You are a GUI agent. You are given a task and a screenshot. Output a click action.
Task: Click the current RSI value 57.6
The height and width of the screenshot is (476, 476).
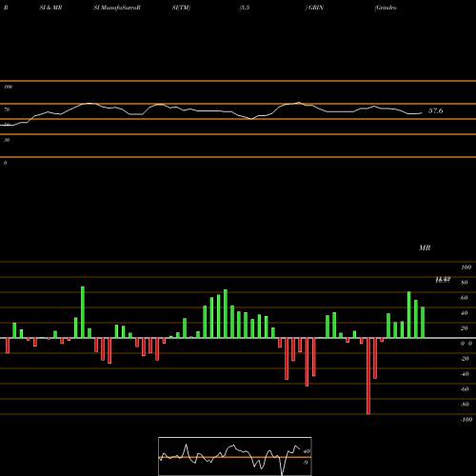tap(436, 110)
